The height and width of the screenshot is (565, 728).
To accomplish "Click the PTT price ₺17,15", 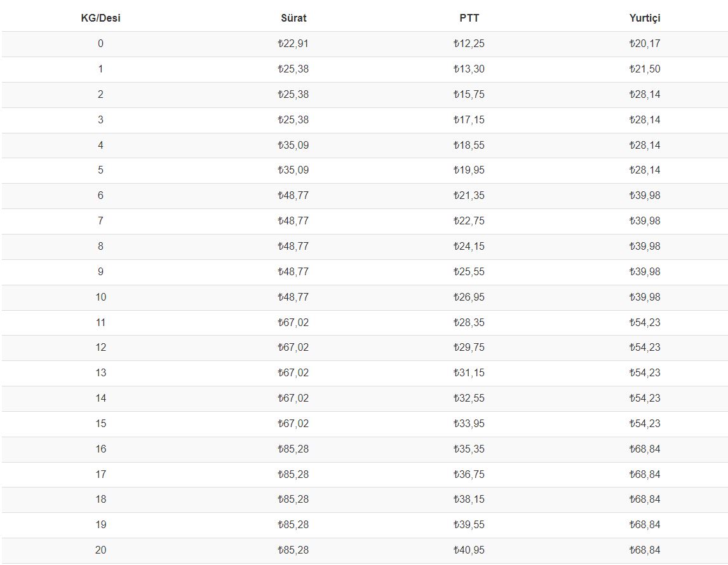I will (469, 120).
